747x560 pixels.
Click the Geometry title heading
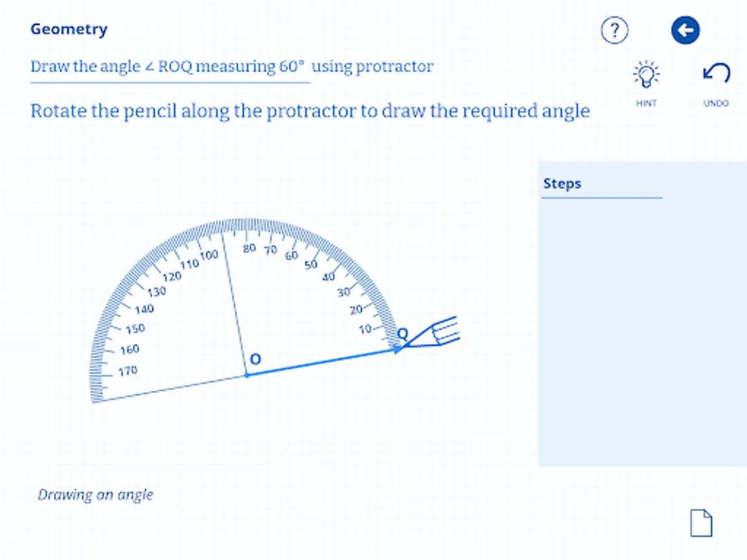point(68,29)
